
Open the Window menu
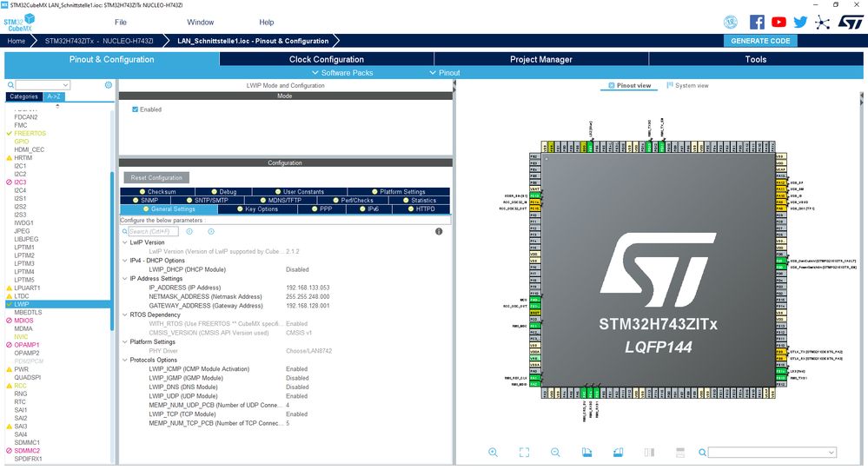(x=201, y=22)
